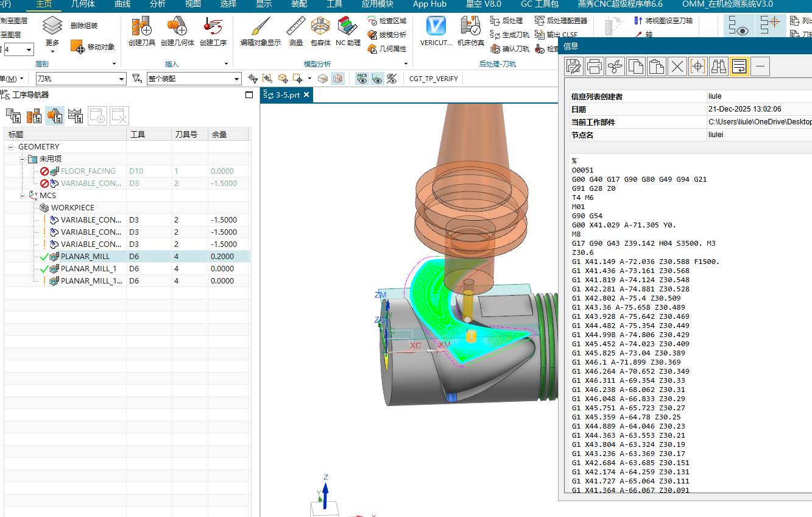Click the Post Process (后处理) button
Screen dimensions: 812x517
507,21
